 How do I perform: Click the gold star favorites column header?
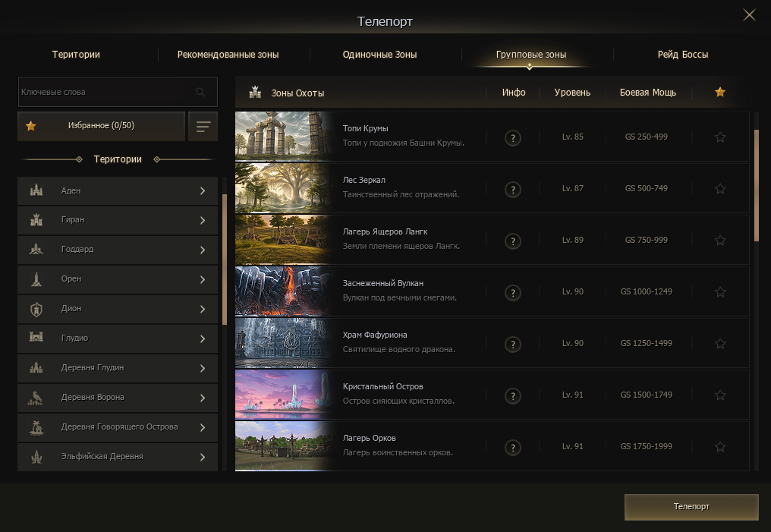720,92
